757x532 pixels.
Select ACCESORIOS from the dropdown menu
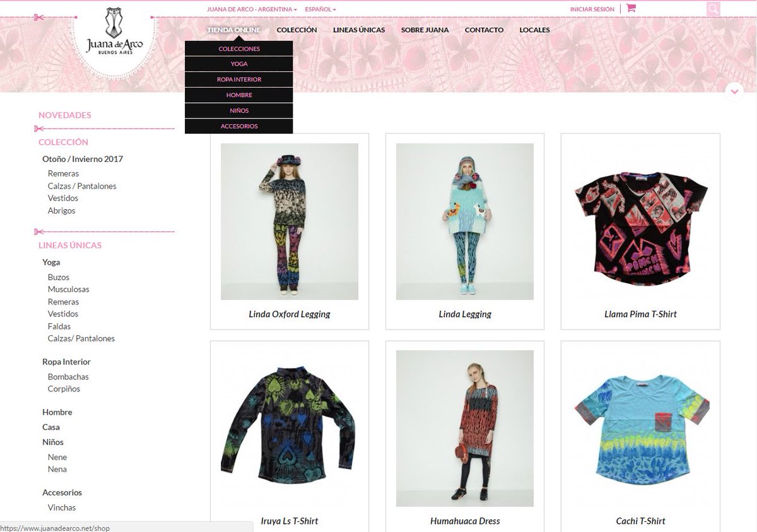(239, 125)
